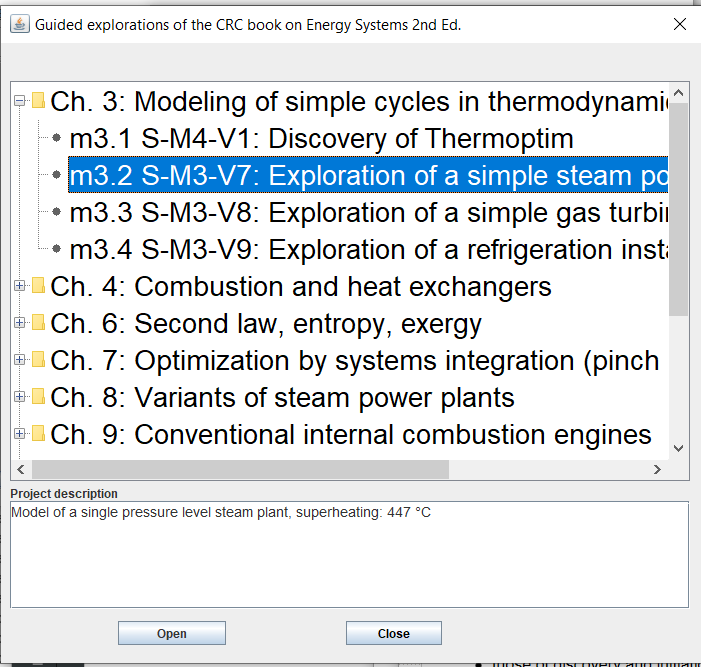This screenshot has width=701, height=667.
Task: Click the vertical scrollbar up arrow
Action: [x=679, y=93]
